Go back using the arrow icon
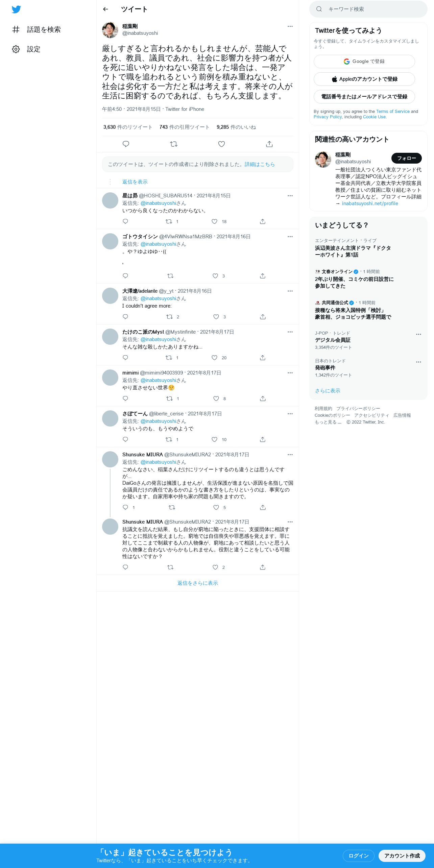 (105, 9)
